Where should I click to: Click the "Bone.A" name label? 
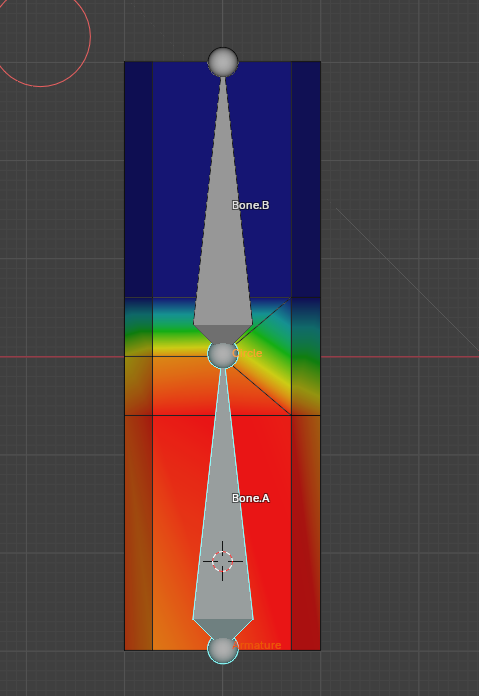tap(250, 498)
